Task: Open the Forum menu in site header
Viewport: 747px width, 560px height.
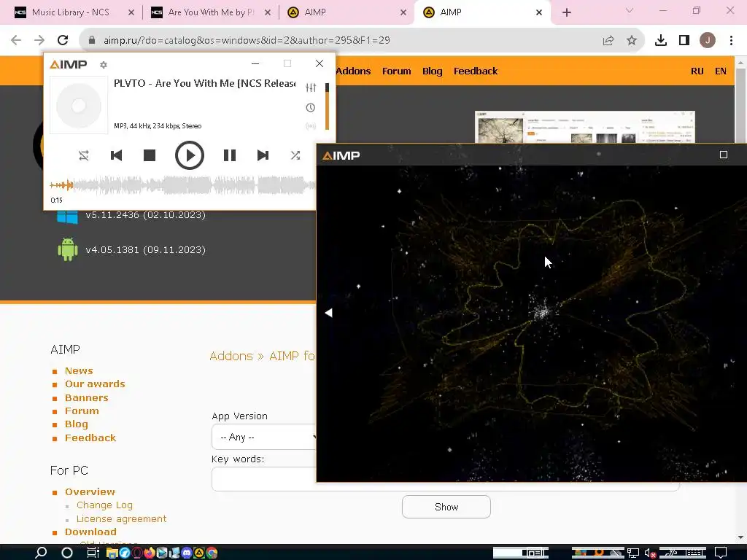Action: tap(396, 71)
